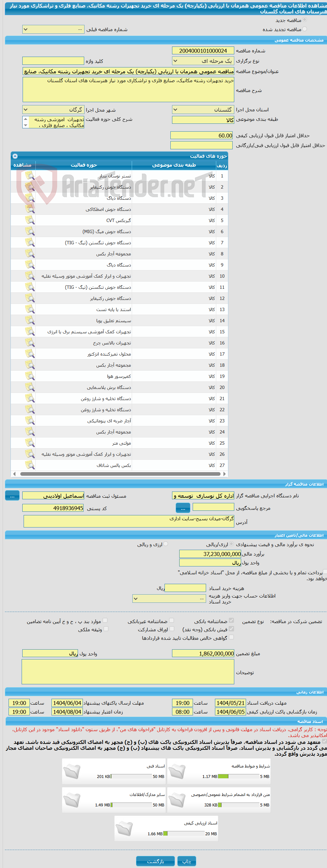The width and height of the screenshot is (327, 868).
Task: Open شرایط و ضوابط مناقصه folder icon
Action: [177, 771]
